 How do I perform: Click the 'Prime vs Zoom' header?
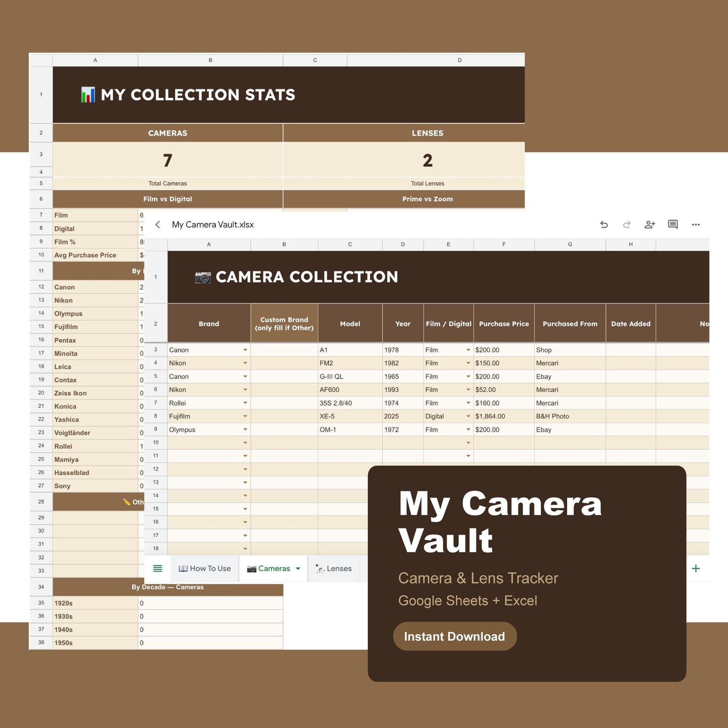[x=427, y=199]
